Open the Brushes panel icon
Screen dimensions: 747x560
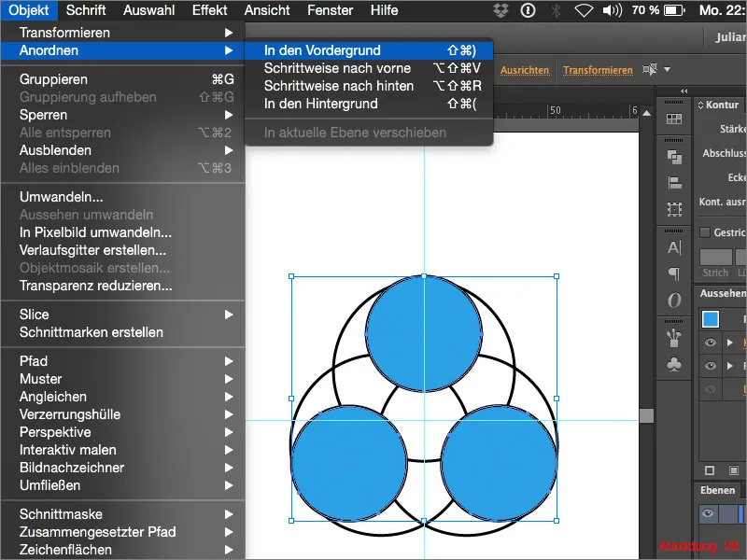[673, 338]
